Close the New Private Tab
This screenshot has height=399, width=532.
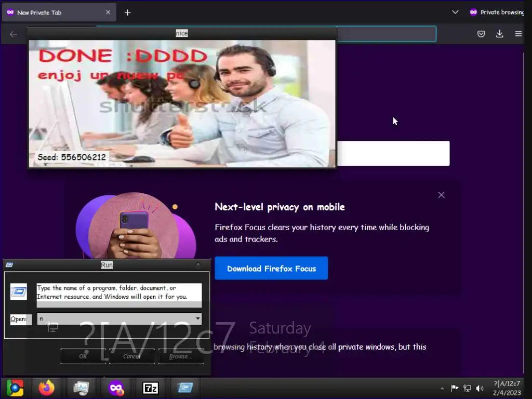click(108, 12)
